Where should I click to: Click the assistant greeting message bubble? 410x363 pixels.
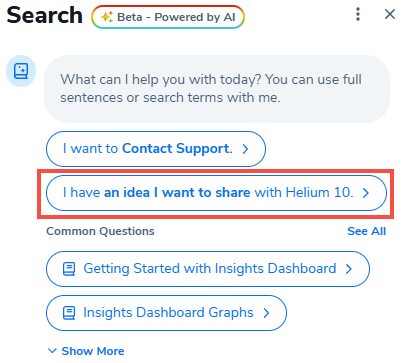pyautogui.click(x=217, y=89)
